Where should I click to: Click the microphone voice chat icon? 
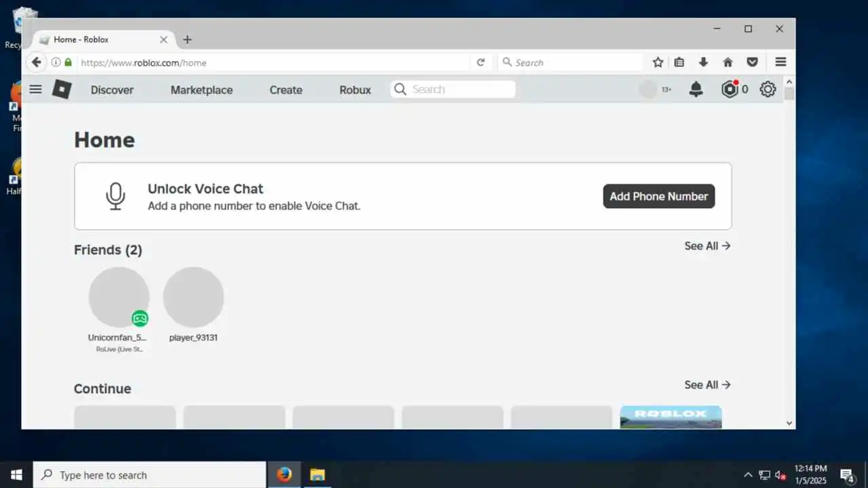tap(115, 196)
